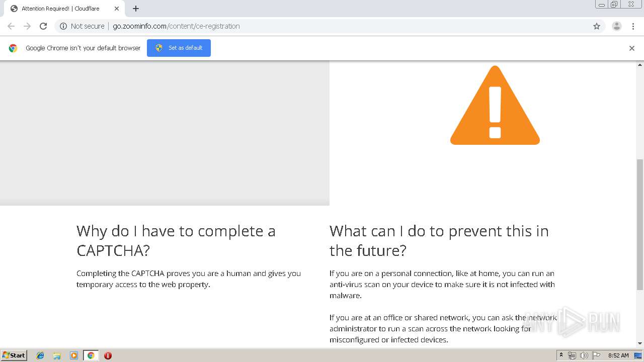
Task: Click the Chrome logo in the info bar
Action: [13, 48]
